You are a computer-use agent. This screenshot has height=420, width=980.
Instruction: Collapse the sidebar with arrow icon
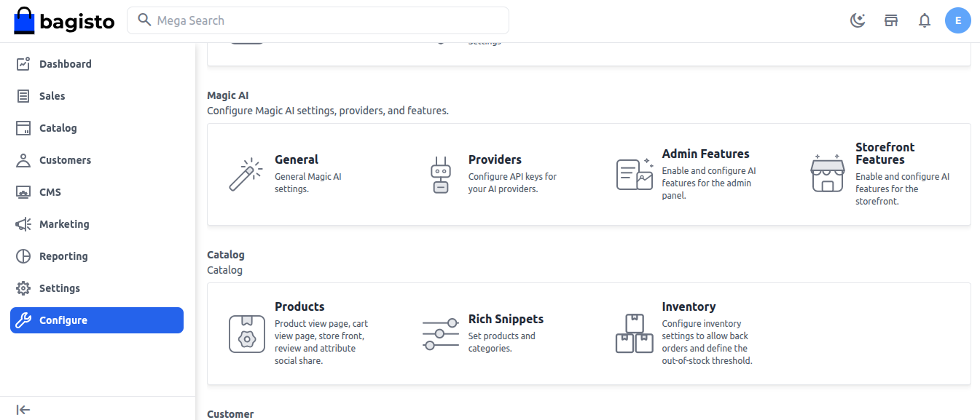(23, 410)
